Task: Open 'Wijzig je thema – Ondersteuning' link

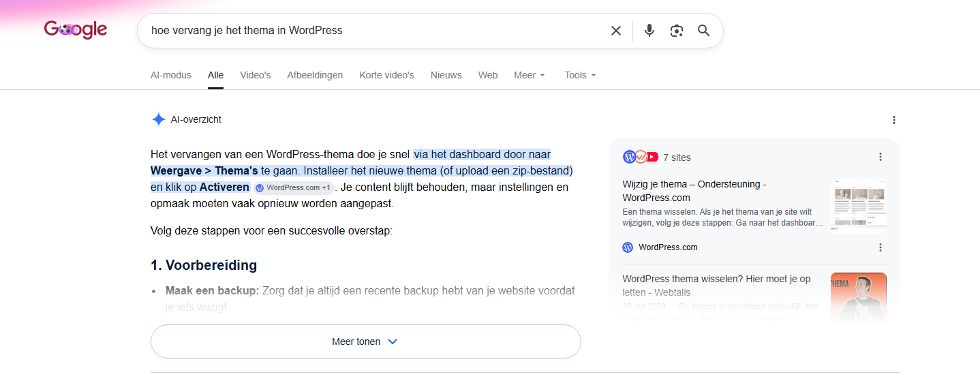Action: 694,191
